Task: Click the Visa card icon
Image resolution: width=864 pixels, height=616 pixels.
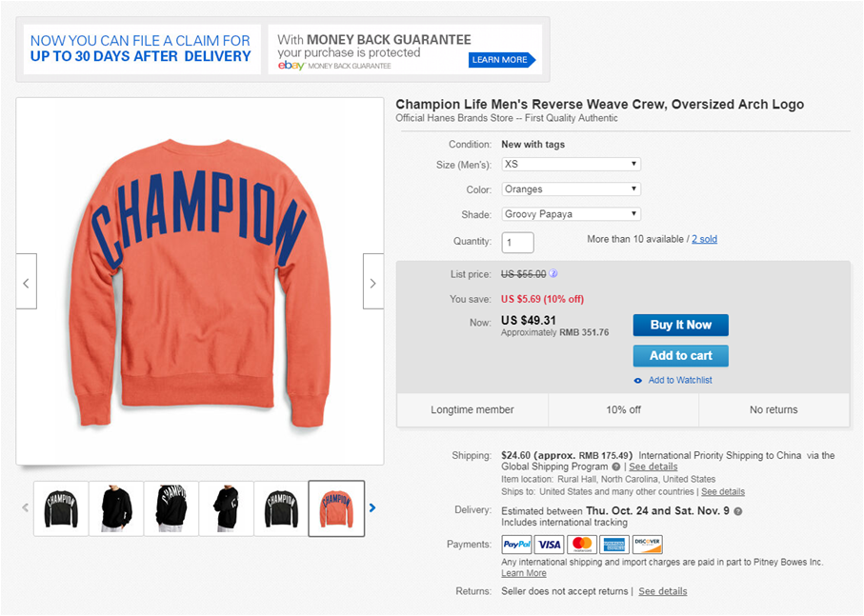Action: coord(549,545)
